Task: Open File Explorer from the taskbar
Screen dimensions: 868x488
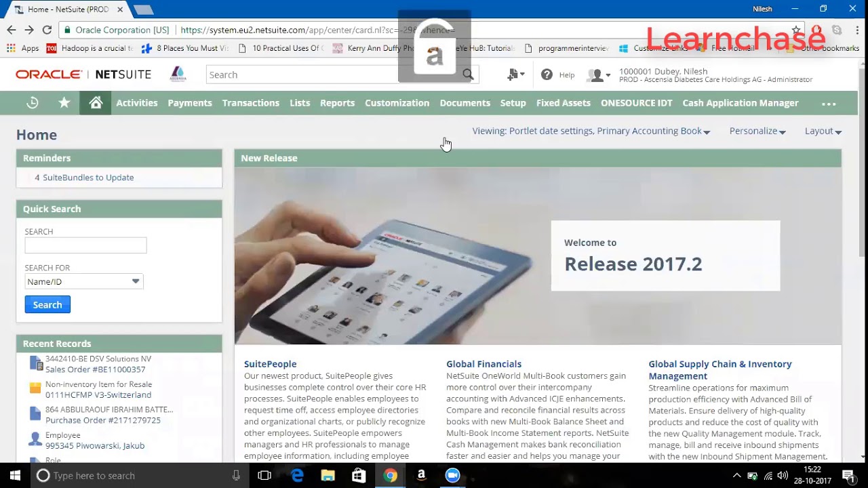Action: [328, 476]
